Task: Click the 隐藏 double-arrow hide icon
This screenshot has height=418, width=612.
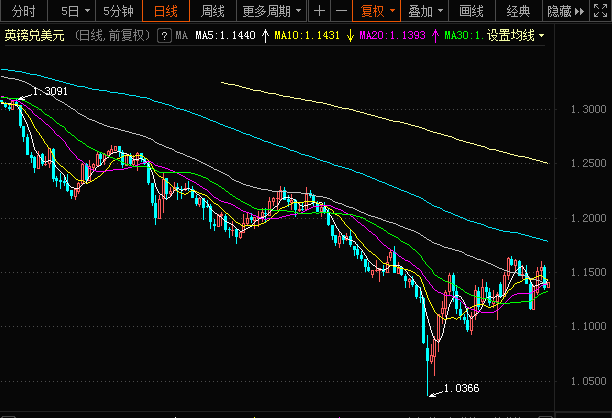Action: pos(579,11)
